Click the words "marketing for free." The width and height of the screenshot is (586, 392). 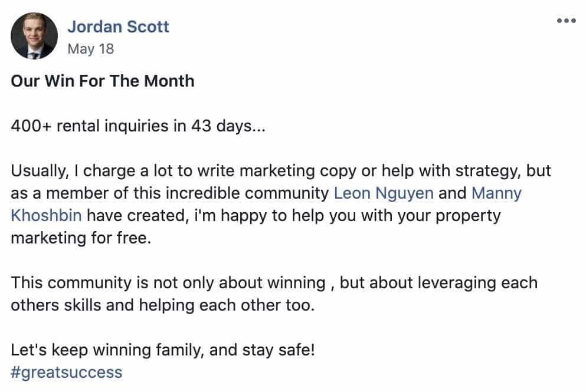tap(81, 238)
